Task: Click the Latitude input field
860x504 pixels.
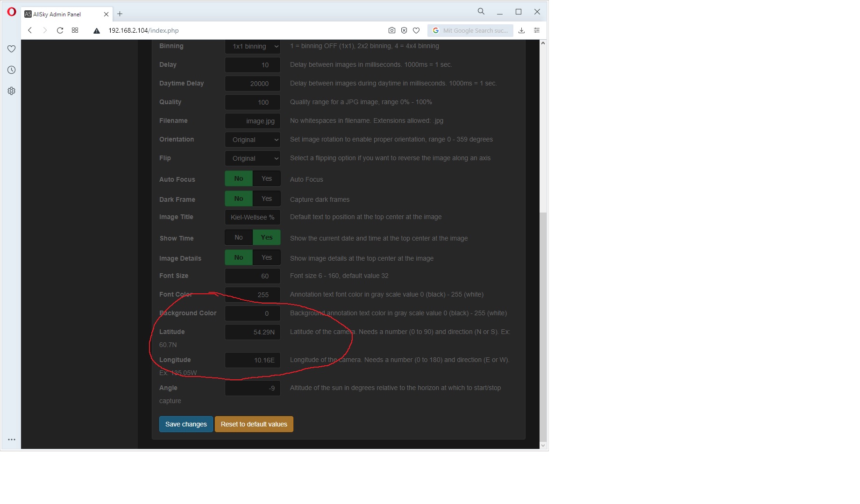Action: [253, 332]
